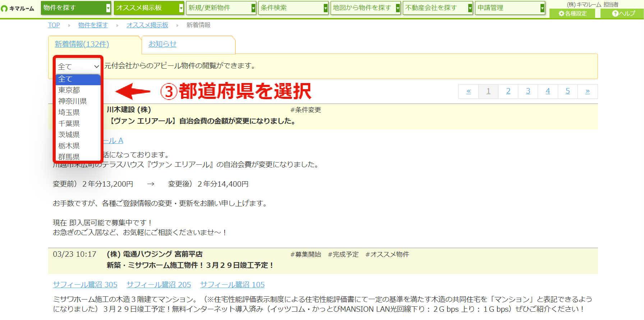Viewport: 644px width, 320px height.
Task: Pick 茨城県 in the prefecture list
Action: pyautogui.click(x=78, y=135)
